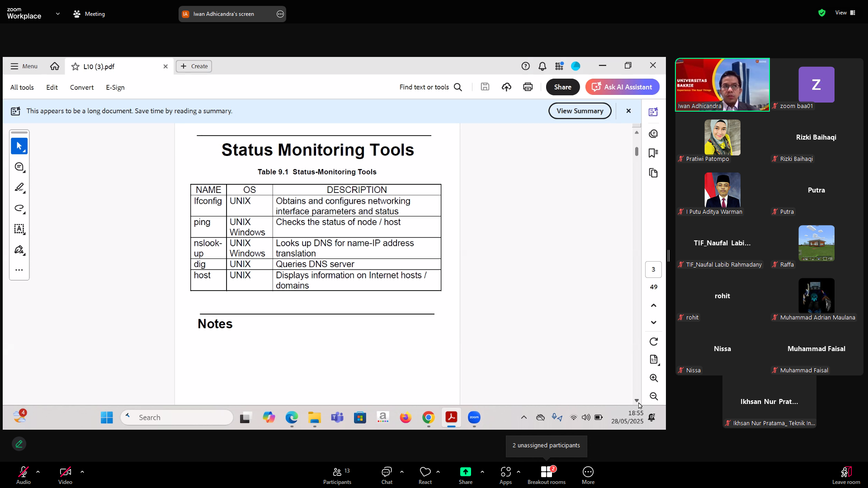Screen dimensions: 868x488
Task: Click the page number 3 field
Action: coord(653,270)
